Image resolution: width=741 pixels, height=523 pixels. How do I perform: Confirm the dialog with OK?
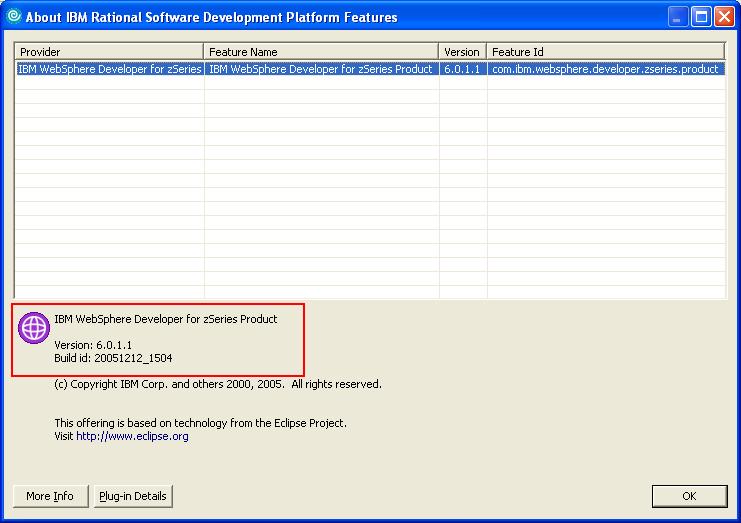pos(688,496)
